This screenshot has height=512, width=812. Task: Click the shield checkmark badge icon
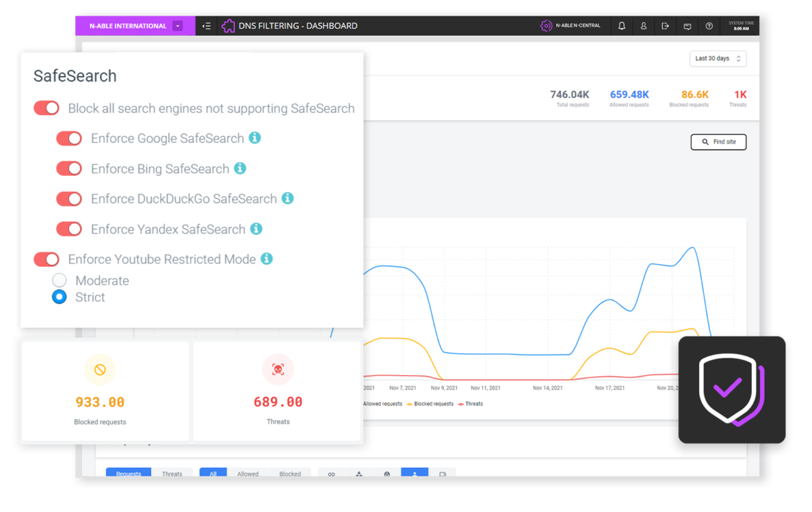[731, 390]
